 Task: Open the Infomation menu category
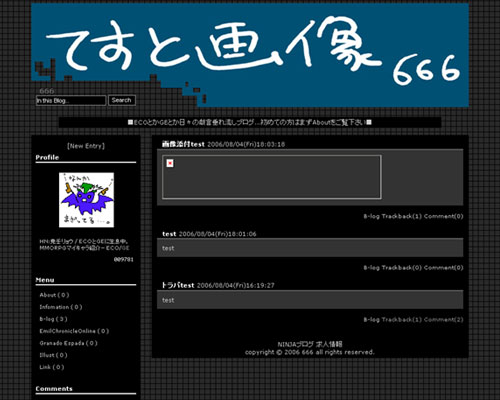(x=61, y=307)
